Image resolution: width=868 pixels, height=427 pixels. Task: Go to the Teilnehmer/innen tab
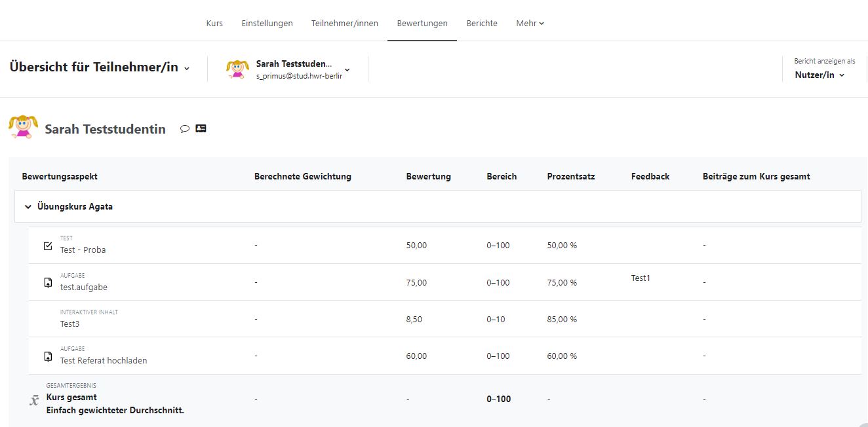click(x=344, y=24)
